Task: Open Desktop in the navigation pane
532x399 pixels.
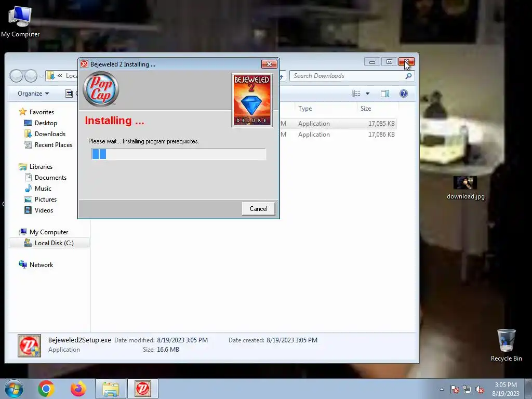Action: [46, 123]
